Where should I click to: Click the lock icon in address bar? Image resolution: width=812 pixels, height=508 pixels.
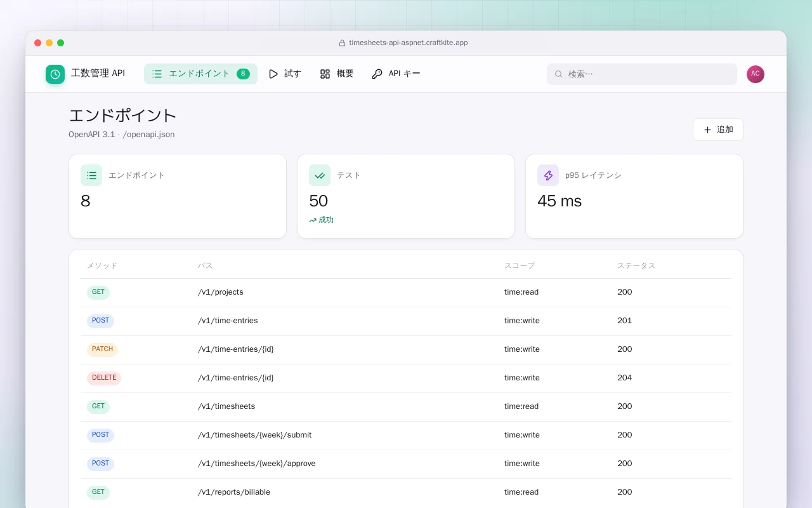click(x=343, y=43)
